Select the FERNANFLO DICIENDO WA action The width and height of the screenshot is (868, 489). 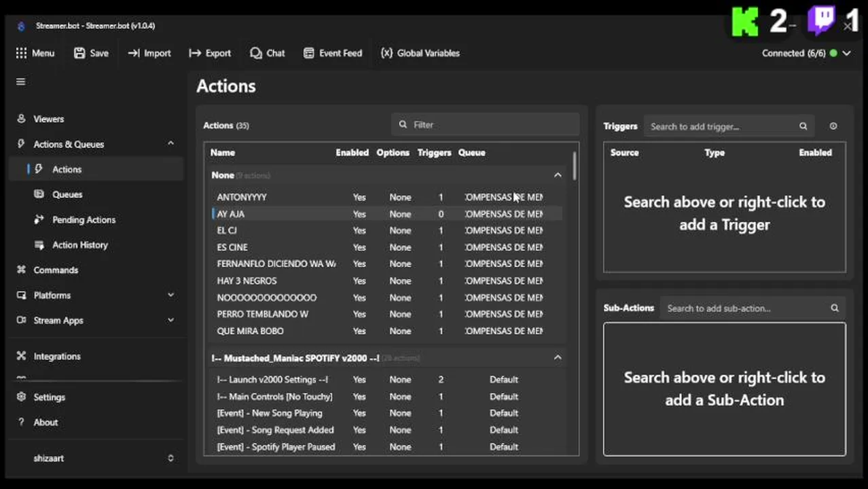pos(386,264)
